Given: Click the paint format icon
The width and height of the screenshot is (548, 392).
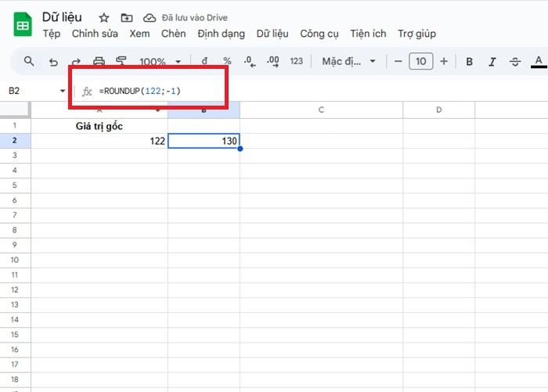Looking at the screenshot, I should [x=121, y=61].
